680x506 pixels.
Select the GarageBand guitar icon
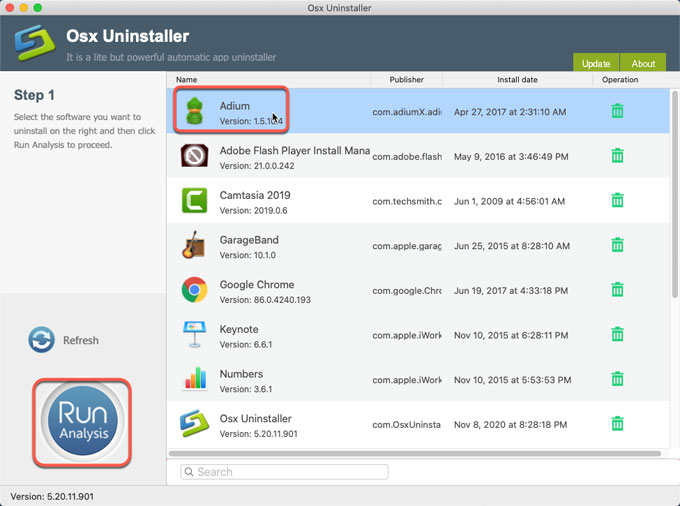(193, 245)
